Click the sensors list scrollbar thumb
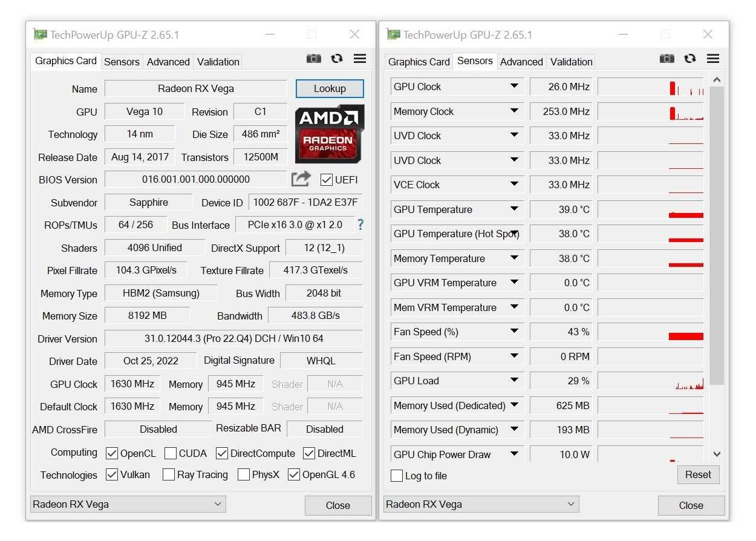Viewport: 756px width, 541px height. [717, 236]
